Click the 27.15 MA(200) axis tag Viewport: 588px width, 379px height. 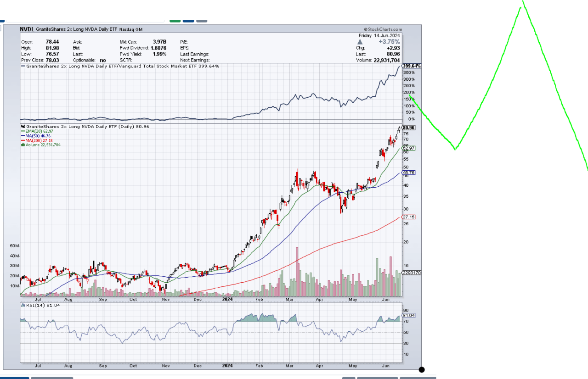(409, 217)
